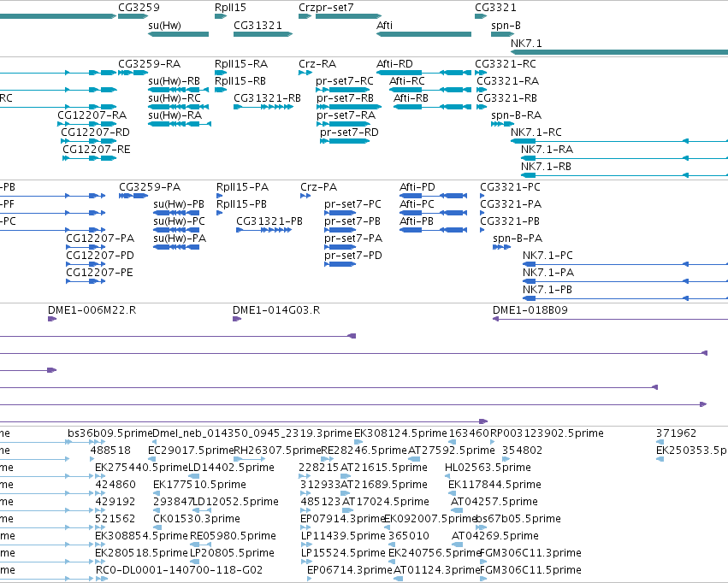Click protein label su(Hw)-PB
Viewport: 728px width, 583px height.
pyautogui.click(x=179, y=204)
